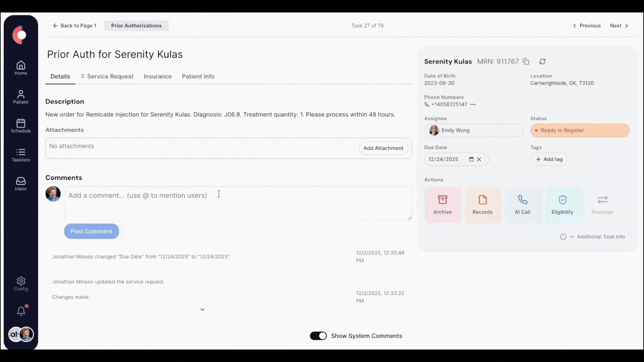Switch to the Insurance tab
Viewport: 644px width, 362px height.
pyautogui.click(x=157, y=76)
